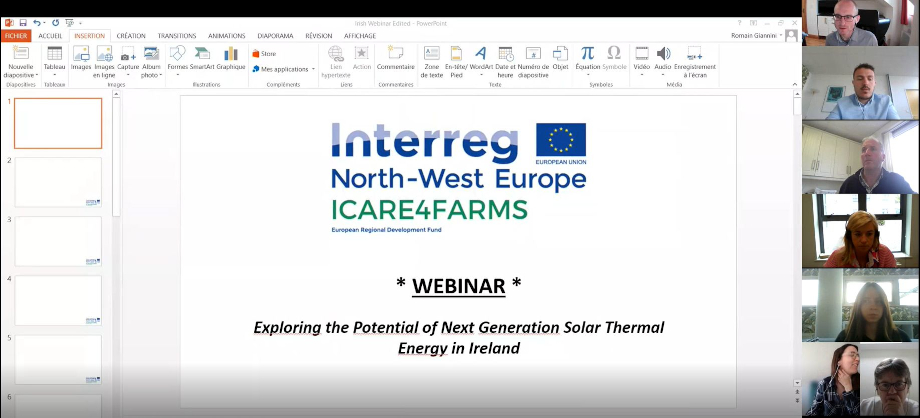Image resolution: width=920 pixels, height=418 pixels.
Task: Go to the ANIMATIONS tab
Action: pos(226,36)
